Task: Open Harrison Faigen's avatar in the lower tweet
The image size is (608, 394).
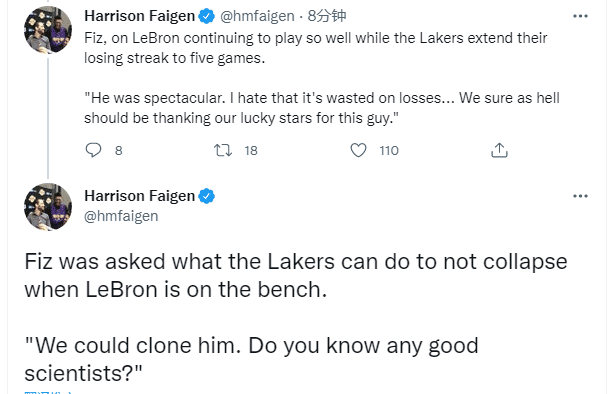Action: pos(48,207)
